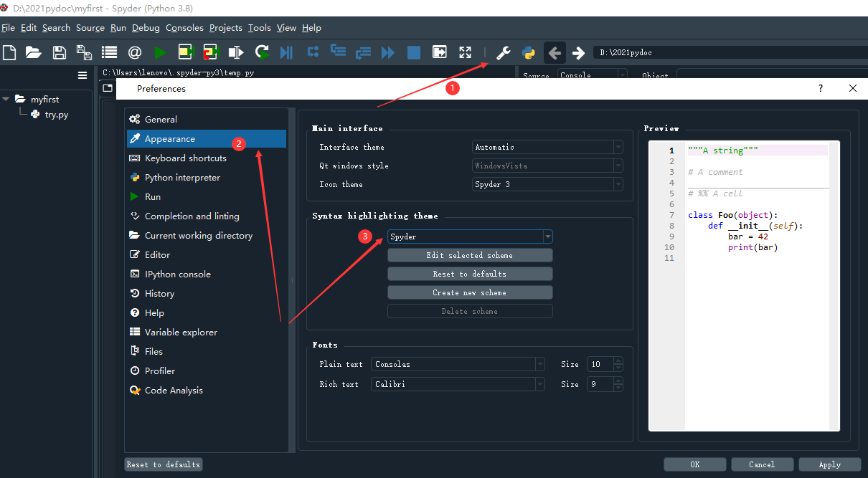Click Cancel in Preferences dialog

762,464
